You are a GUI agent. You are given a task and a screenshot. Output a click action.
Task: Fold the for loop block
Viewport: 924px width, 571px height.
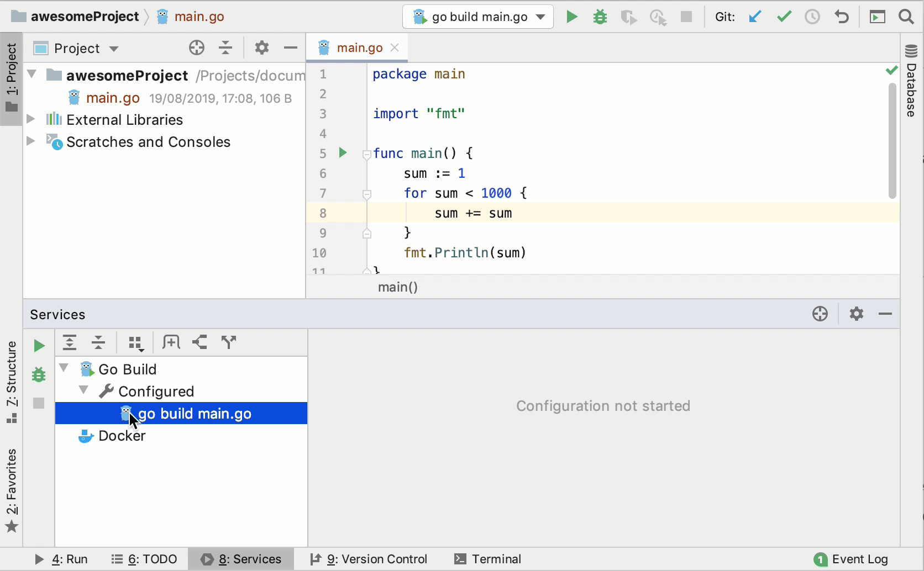point(366,194)
